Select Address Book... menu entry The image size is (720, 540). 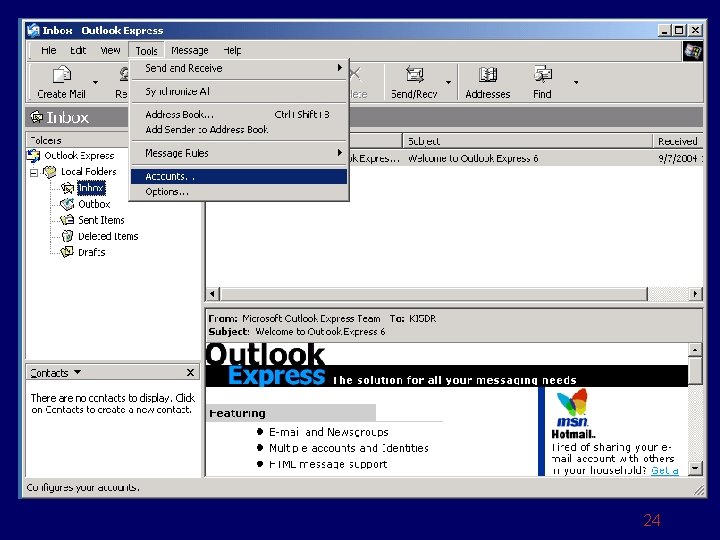click(239, 114)
